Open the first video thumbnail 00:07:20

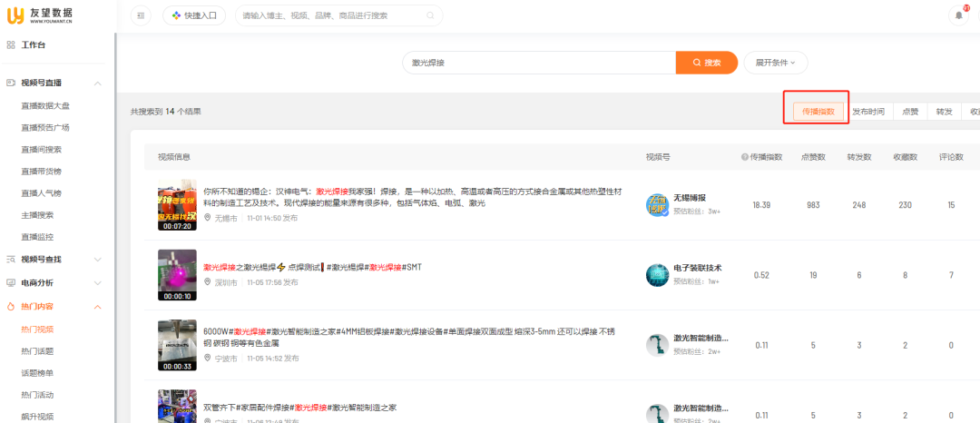pyautogui.click(x=177, y=205)
